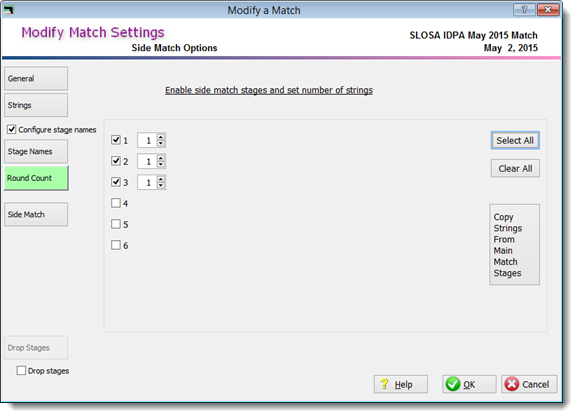Switch to the Strings section
Image resolution: width=578 pixels, height=418 pixels.
(36, 105)
